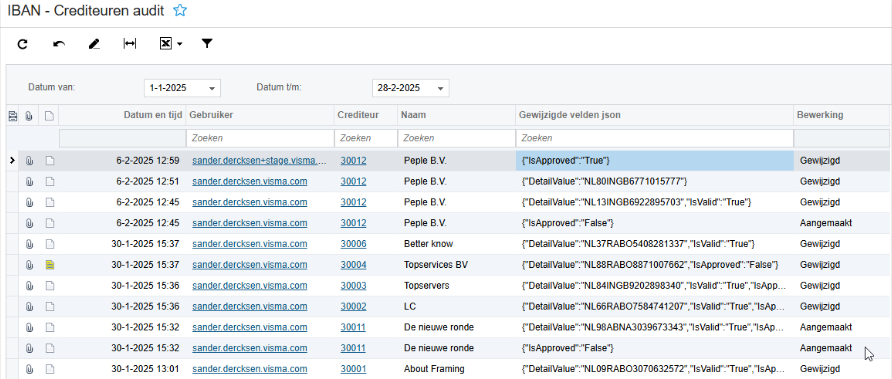This screenshot has width=892, height=379.
Task: Focus the Gebruiker search filter field
Action: point(261,138)
